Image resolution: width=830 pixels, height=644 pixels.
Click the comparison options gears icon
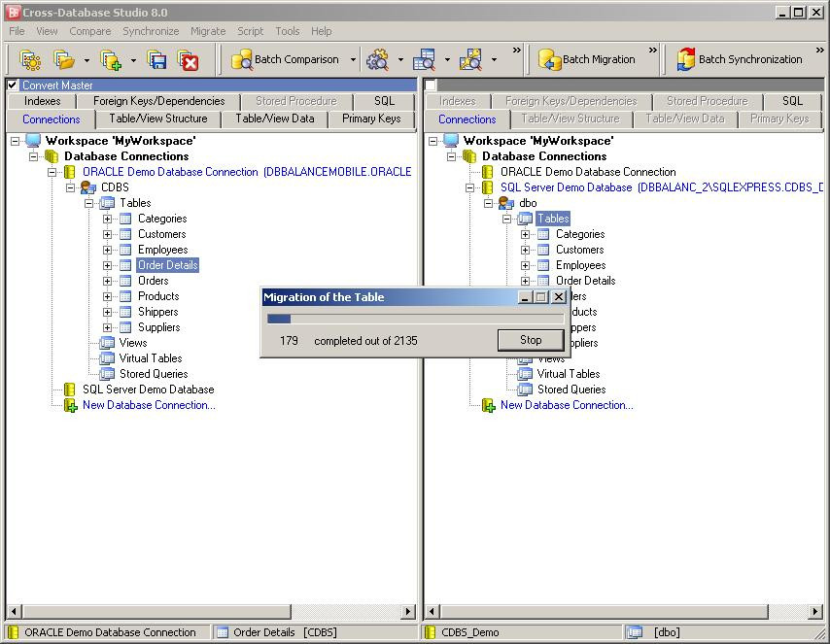click(377, 60)
